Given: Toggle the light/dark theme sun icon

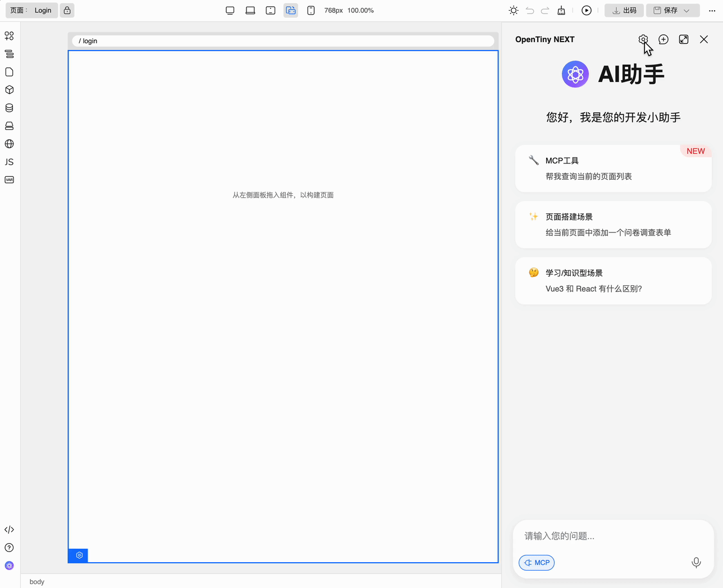Looking at the screenshot, I should pos(512,10).
